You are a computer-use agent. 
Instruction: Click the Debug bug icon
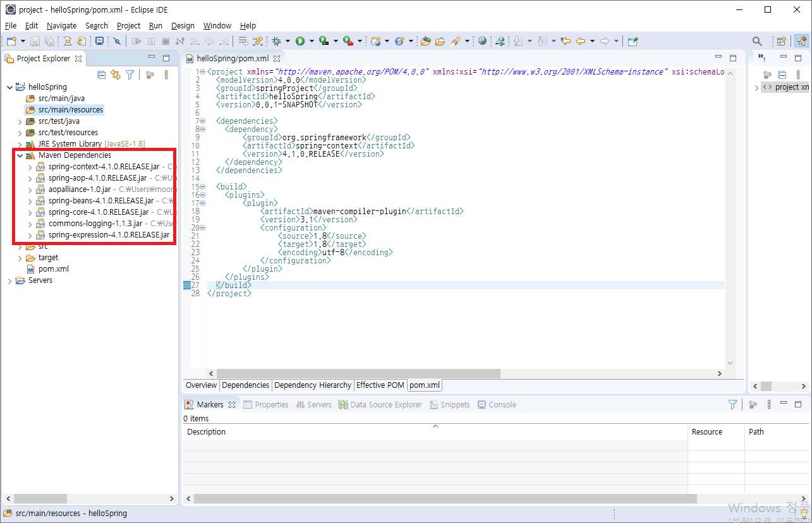276,41
